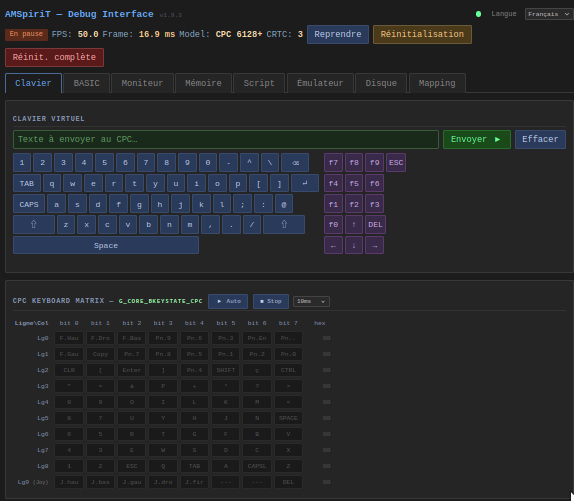Click the green connection status indicator
This screenshot has height=501, width=574.
tap(478, 14)
